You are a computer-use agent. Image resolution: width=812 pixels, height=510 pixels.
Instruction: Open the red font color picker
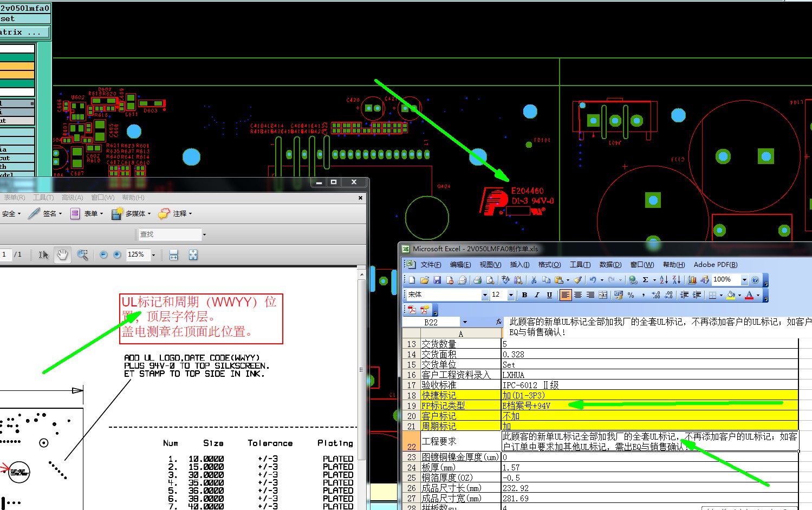pyautogui.click(x=749, y=295)
